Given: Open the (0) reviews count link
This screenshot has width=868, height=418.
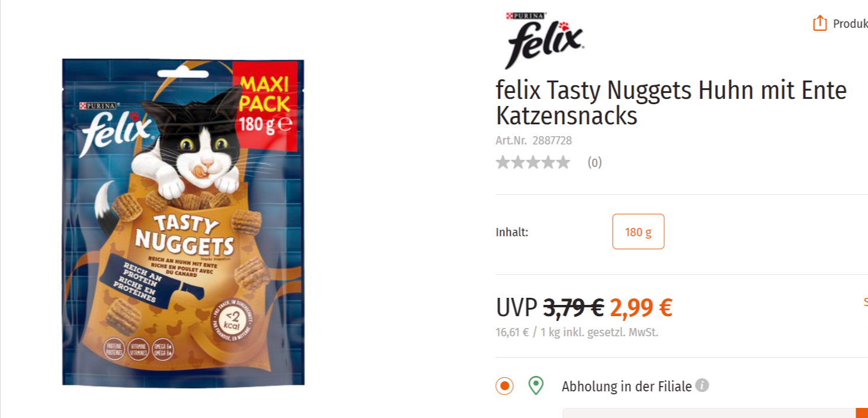Looking at the screenshot, I should [595, 162].
